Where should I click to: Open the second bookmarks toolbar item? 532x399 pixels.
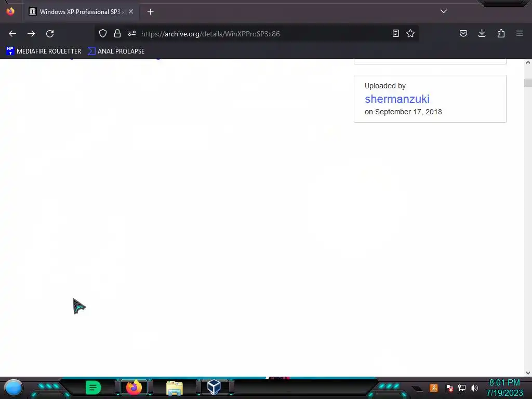click(116, 51)
